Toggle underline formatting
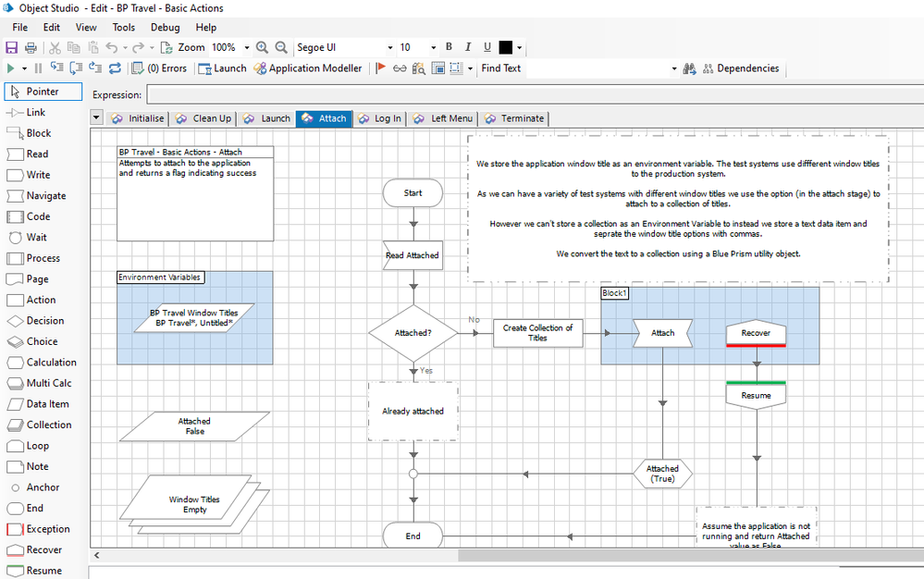 [487, 47]
